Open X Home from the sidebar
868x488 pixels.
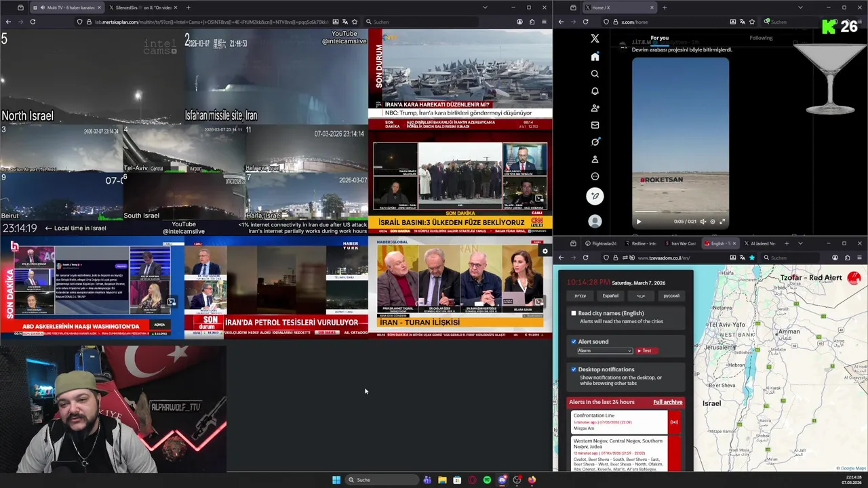pyautogui.click(x=595, y=57)
